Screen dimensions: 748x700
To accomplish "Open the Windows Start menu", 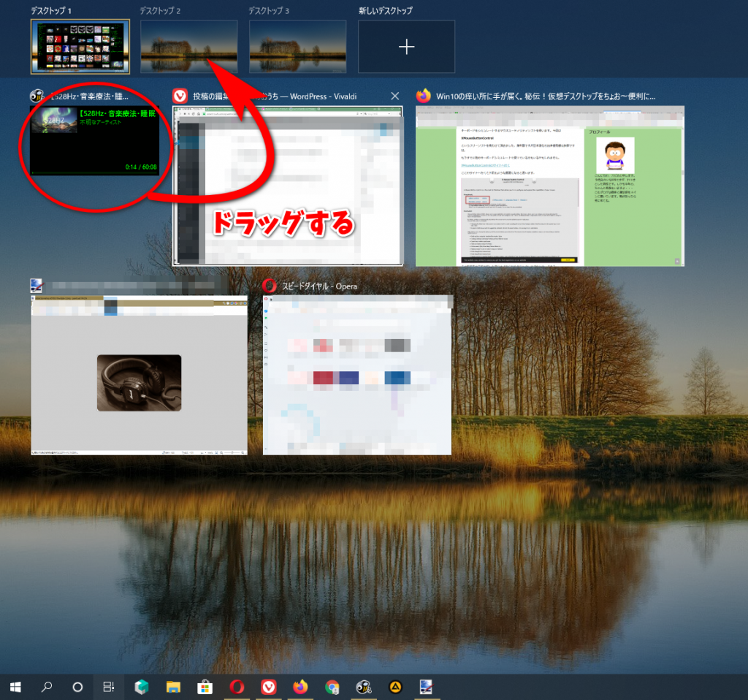I will [15, 686].
